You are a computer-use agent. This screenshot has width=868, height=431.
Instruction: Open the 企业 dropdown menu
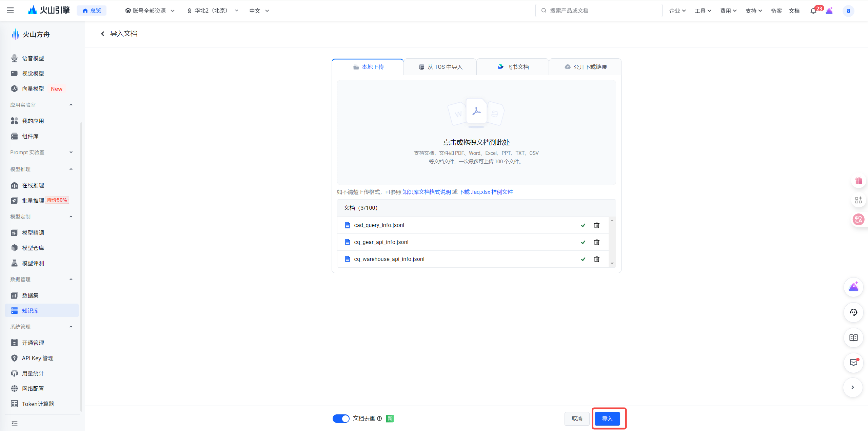click(x=677, y=11)
